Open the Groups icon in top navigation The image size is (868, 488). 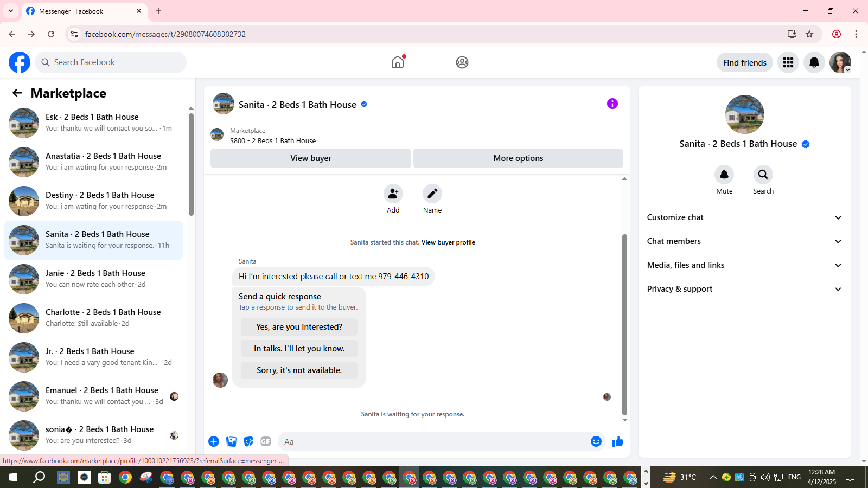click(462, 62)
